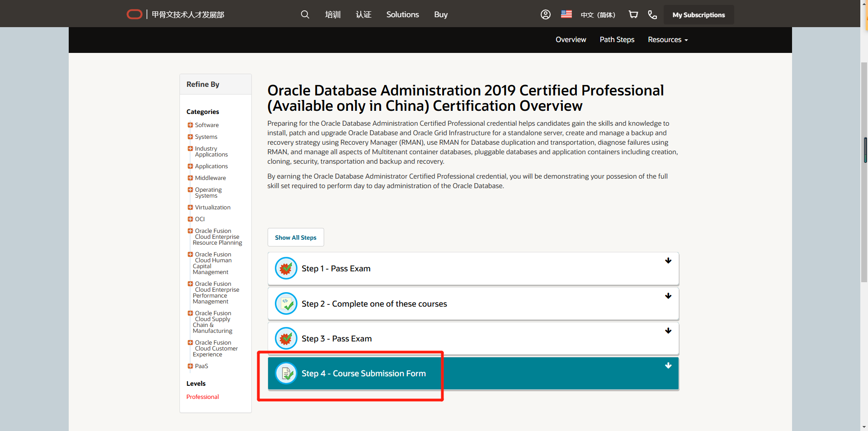868x431 pixels.
Task: Click the Step 2 course checkmark icon
Action: tap(286, 303)
